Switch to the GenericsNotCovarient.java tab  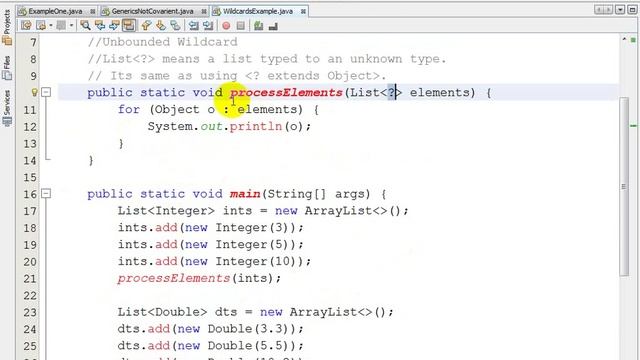pos(152,11)
